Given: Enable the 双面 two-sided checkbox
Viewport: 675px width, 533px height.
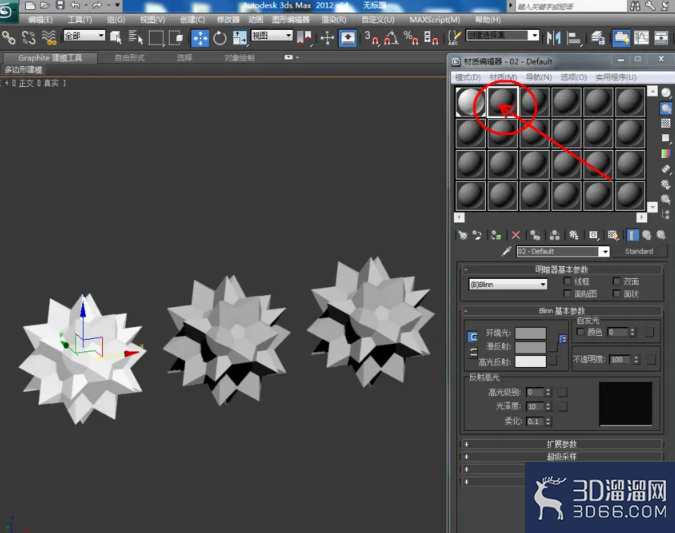Looking at the screenshot, I should pyautogui.click(x=616, y=281).
